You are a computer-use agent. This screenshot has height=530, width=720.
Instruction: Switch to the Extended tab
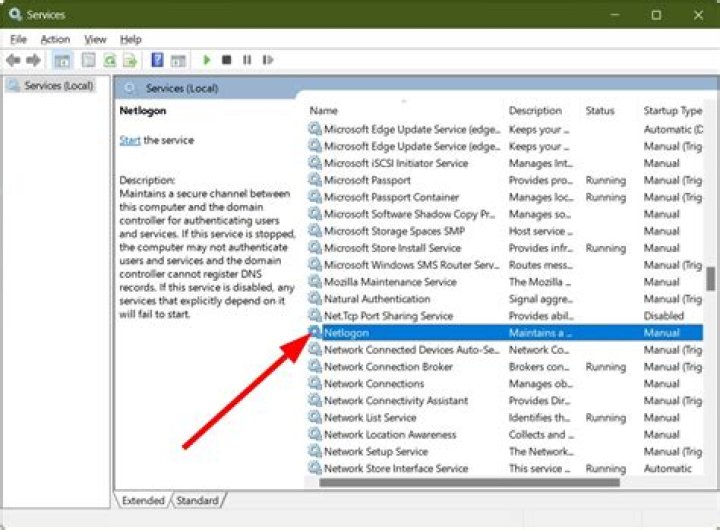[x=143, y=500]
